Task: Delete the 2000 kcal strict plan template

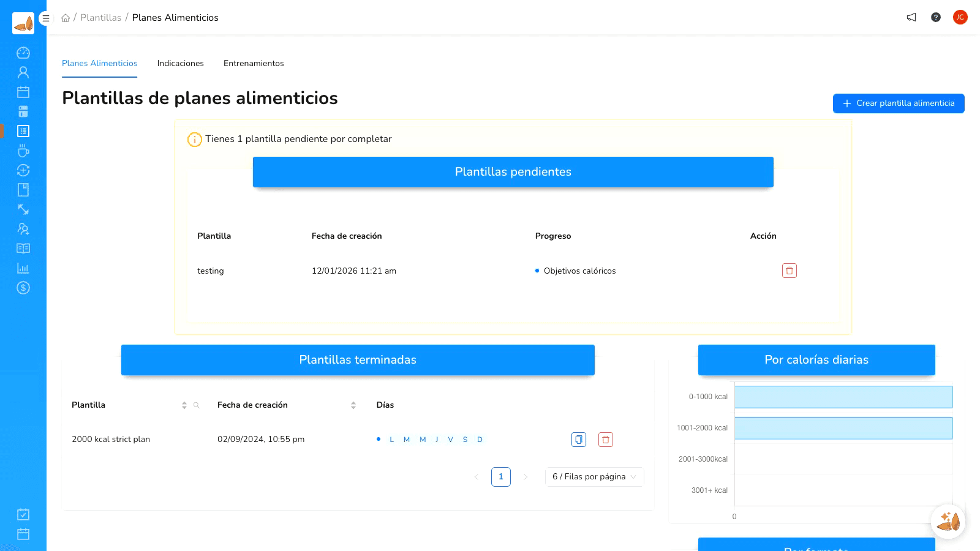Action: [x=606, y=440]
